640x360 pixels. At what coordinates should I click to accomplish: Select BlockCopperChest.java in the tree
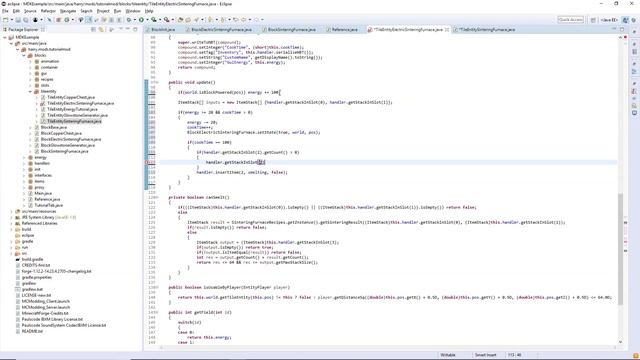coord(61,133)
